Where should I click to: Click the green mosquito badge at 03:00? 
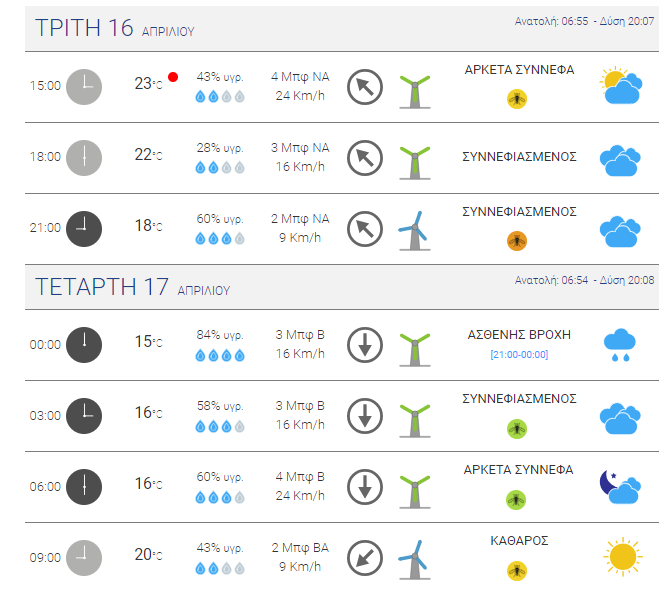click(517, 429)
